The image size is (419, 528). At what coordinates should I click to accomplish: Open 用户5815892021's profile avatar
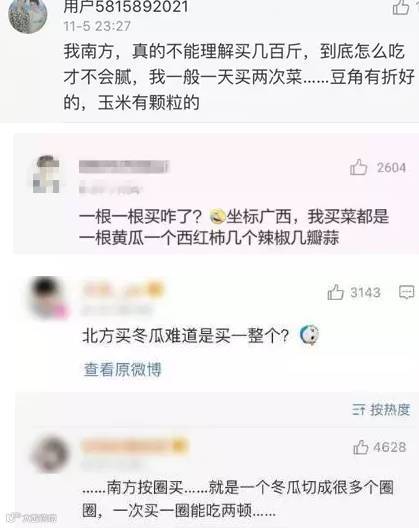coord(28,14)
